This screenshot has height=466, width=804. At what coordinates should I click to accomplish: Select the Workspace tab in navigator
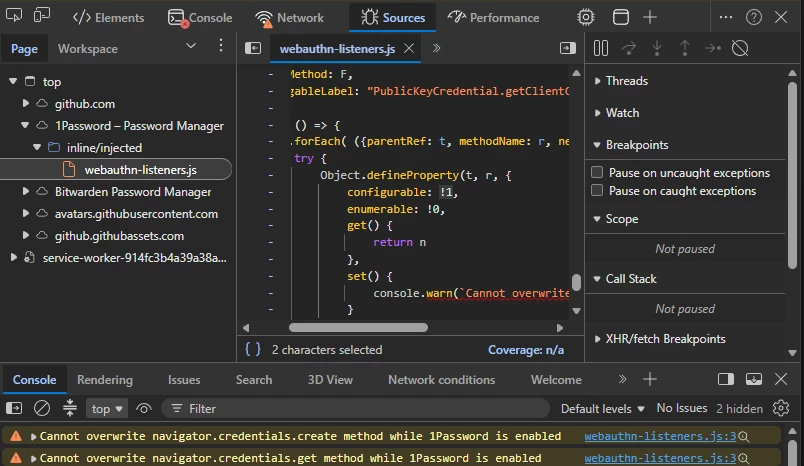pyautogui.click(x=88, y=49)
